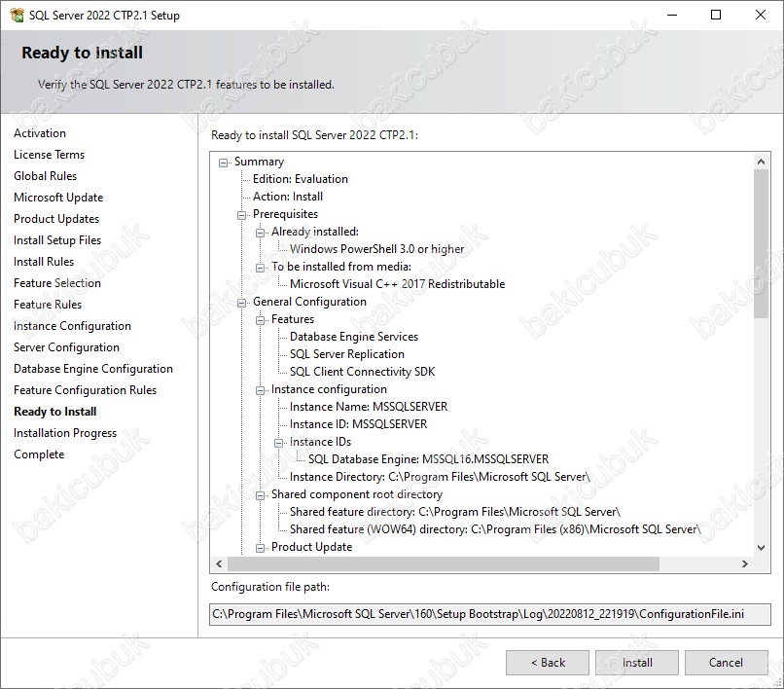Collapse the Instance IDs node
The image size is (784, 689).
[x=278, y=443]
